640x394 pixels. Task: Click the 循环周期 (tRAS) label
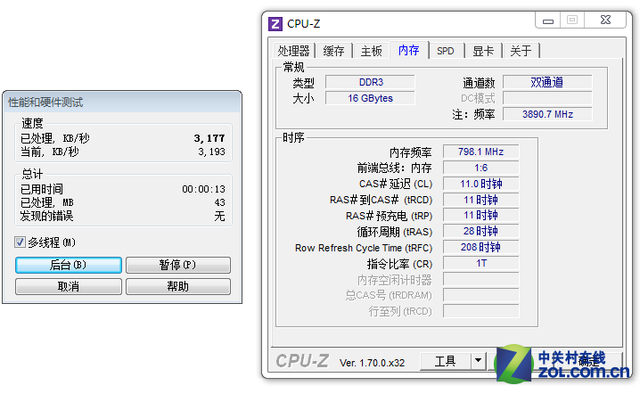click(395, 232)
